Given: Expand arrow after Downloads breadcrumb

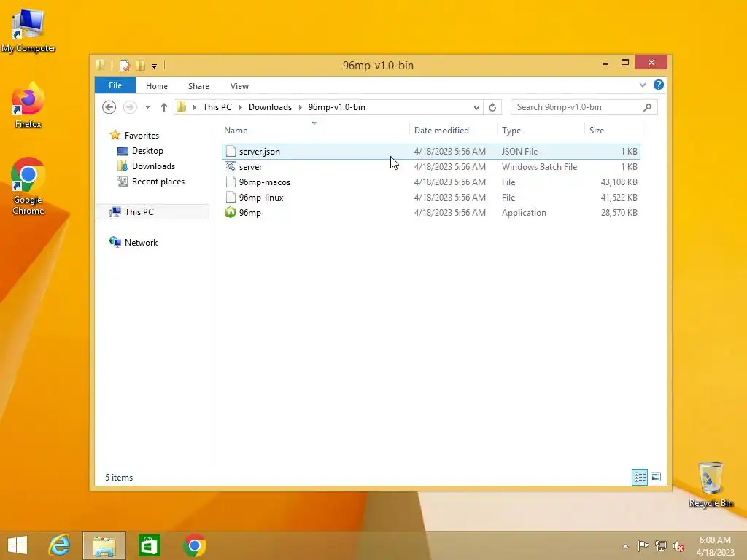Looking at the screenshot, I should [300, 108].
